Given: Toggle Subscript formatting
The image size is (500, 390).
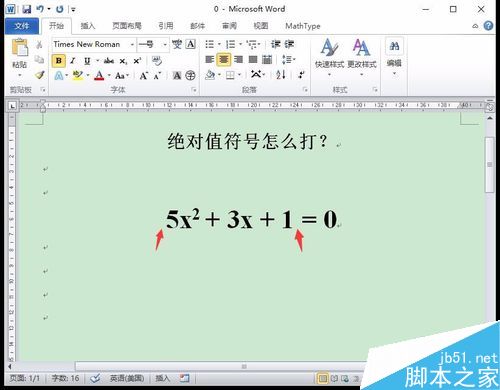Looking at the screenshot, I should pyautogui.click(x=123, y=61).
